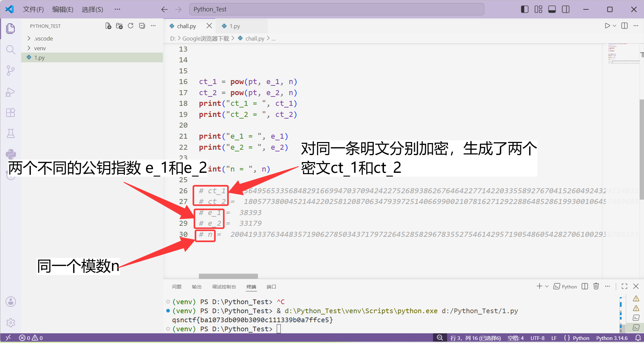Screen dimensions: 644x343
Task: Change file encoding UTF-8
Action: (x=537, y=338)
